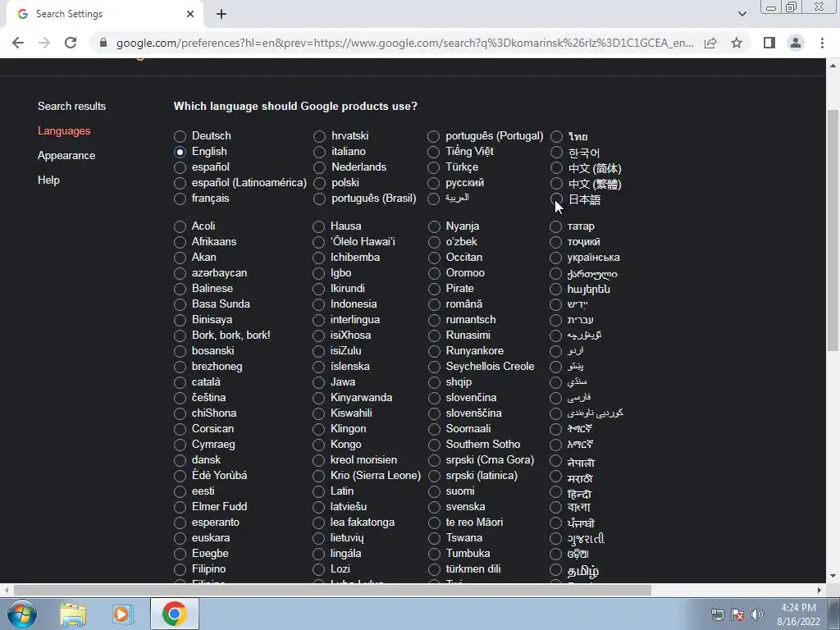840x630 pixels.
Task: Choose the español radio button
Action: [x=180, y=167]
